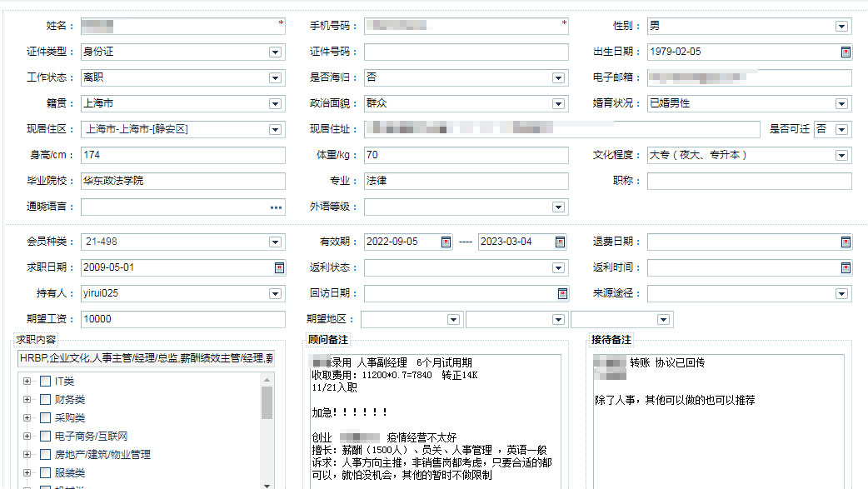Image resolution: width=868 pixels, height=489 pixels.
Task: Open the 籍贯 dropdown showing 上海市
Action: tap(275, 103)
